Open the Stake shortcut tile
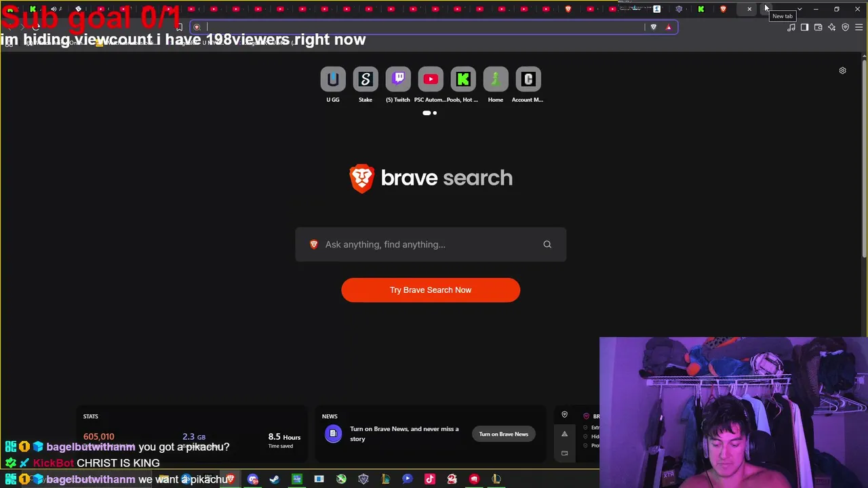The image size is (868, 488). pos(366,79)
